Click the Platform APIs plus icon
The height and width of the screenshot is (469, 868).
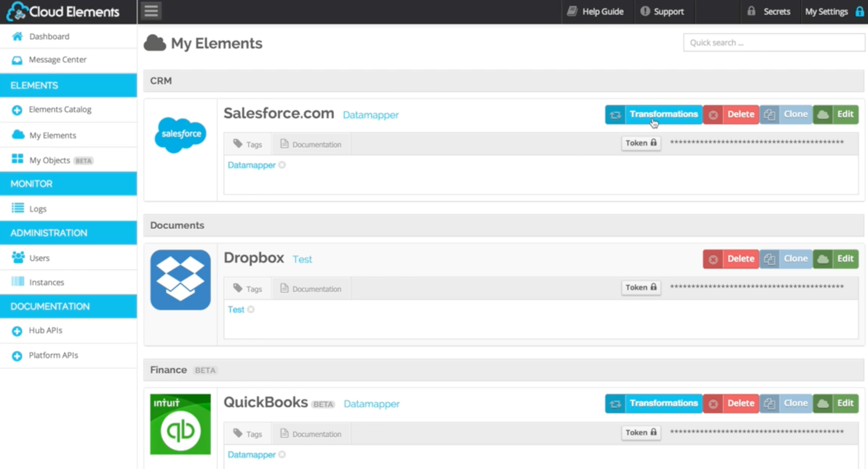coord(17,356)
